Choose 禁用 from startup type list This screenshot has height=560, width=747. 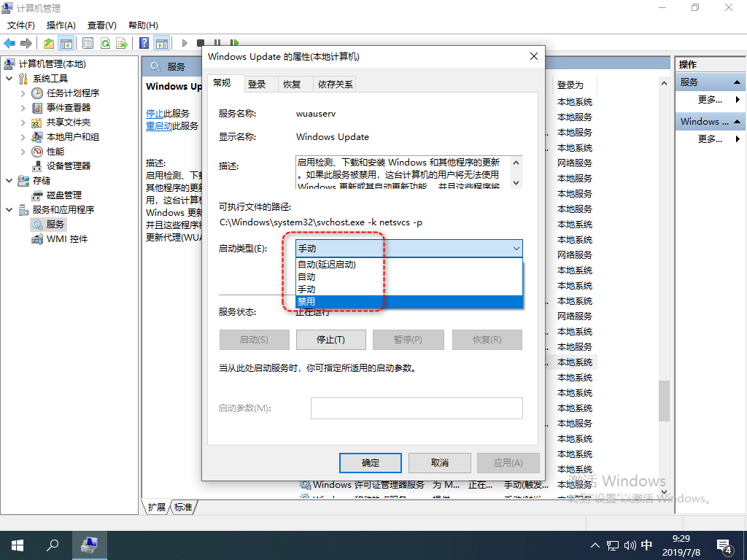[x=409, y=301]
